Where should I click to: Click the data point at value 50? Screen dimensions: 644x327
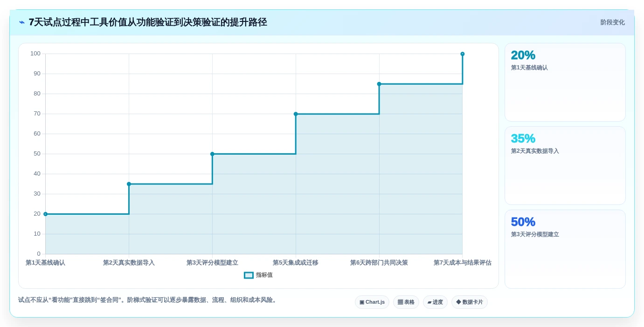pyautogui.click(x=212, y=154)
